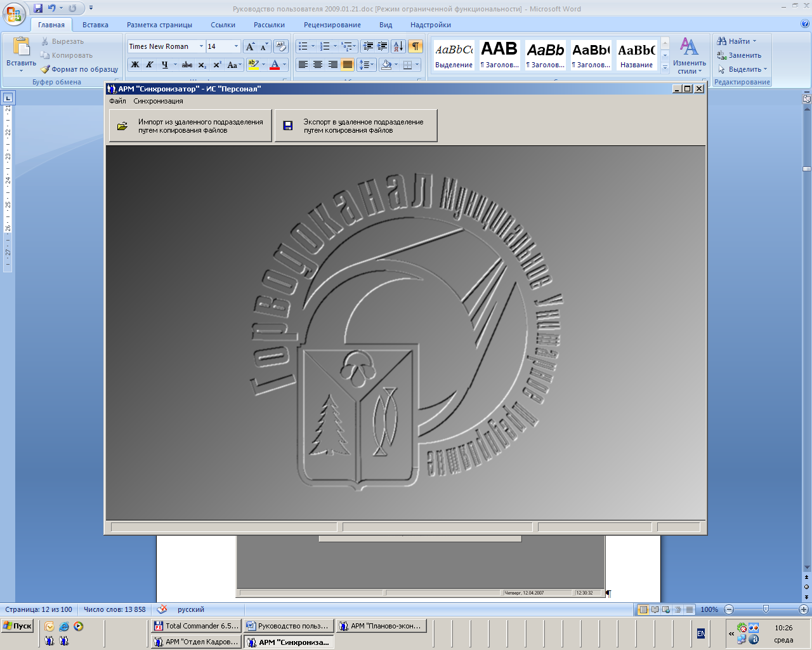Open the font size 14 dropdown
This screenshot has height=650, width=812.
click(236, 46)
